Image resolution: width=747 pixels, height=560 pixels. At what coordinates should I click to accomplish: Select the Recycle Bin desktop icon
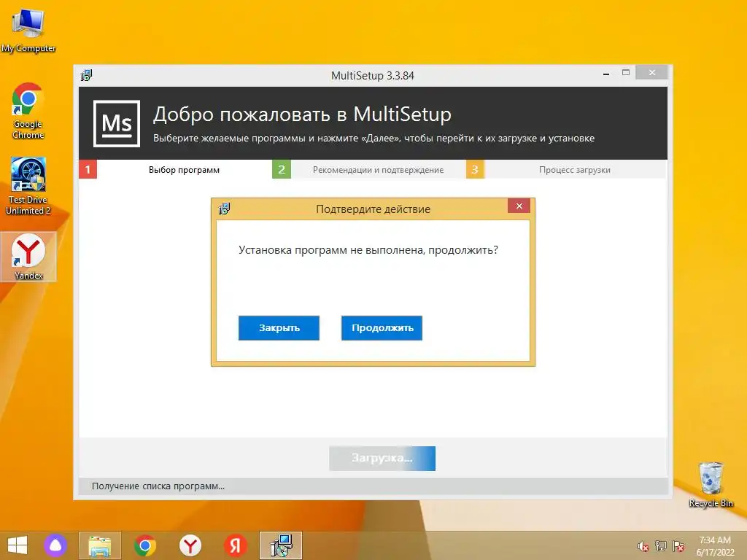pyautogui.click(x=711, y=485)
